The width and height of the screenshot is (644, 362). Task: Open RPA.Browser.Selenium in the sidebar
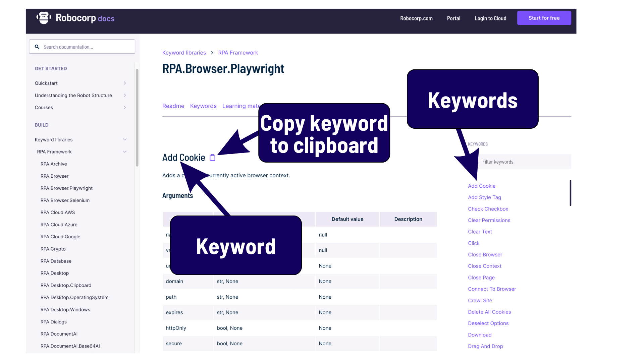tap(65, 200)
